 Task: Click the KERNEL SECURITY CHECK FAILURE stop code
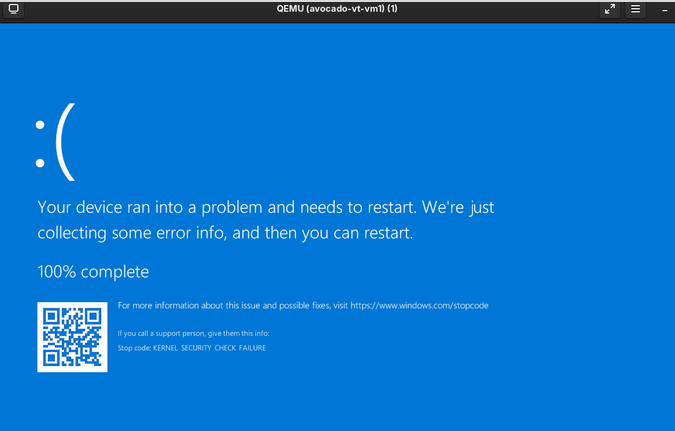209,348
